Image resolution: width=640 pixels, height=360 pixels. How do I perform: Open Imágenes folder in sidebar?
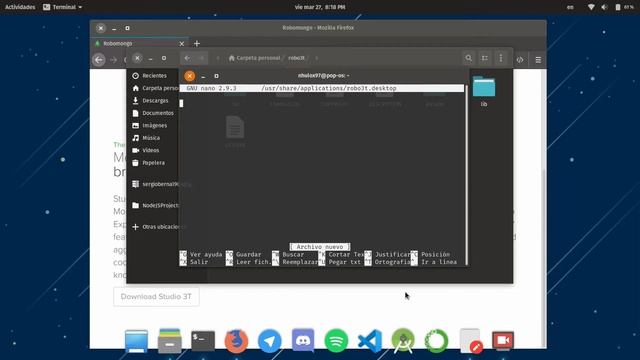point(150,125)
